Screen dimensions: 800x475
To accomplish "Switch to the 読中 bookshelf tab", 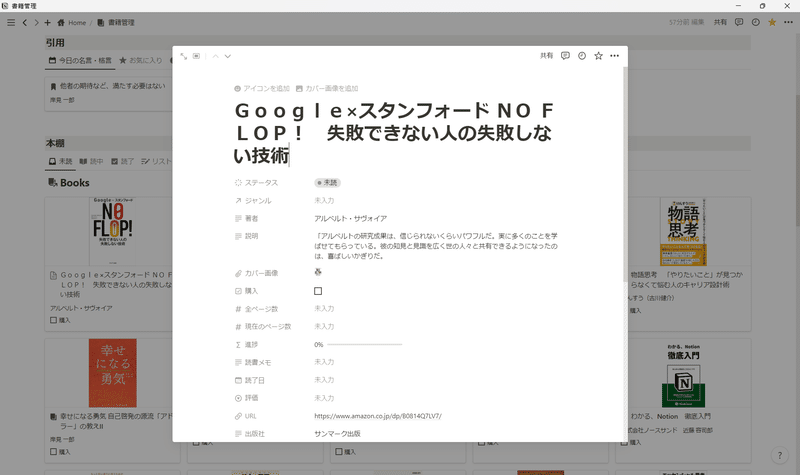I will [91, 161].
